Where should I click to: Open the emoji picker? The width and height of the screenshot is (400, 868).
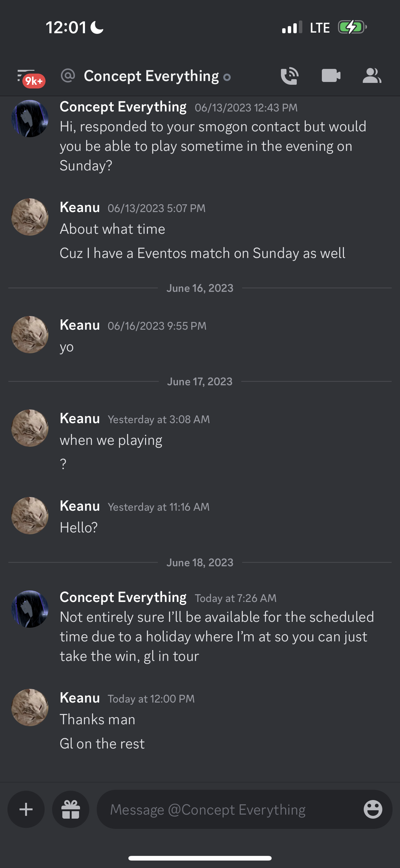point(373,809)
